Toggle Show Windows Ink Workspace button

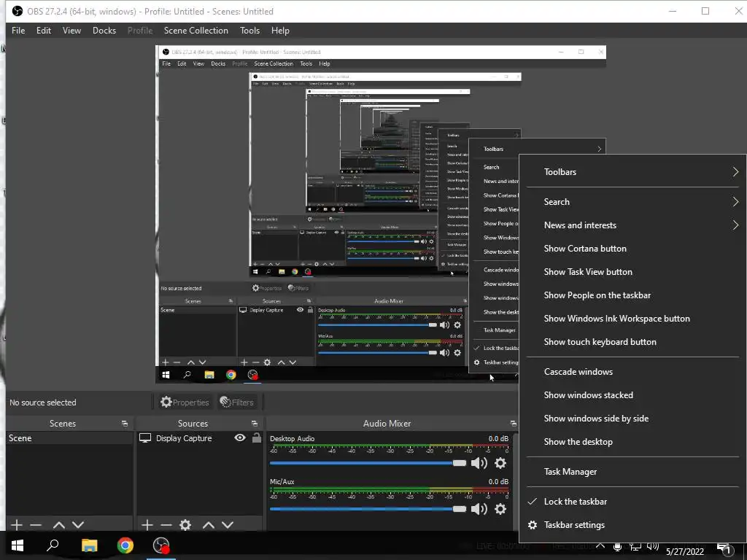(x=634, y=319)
